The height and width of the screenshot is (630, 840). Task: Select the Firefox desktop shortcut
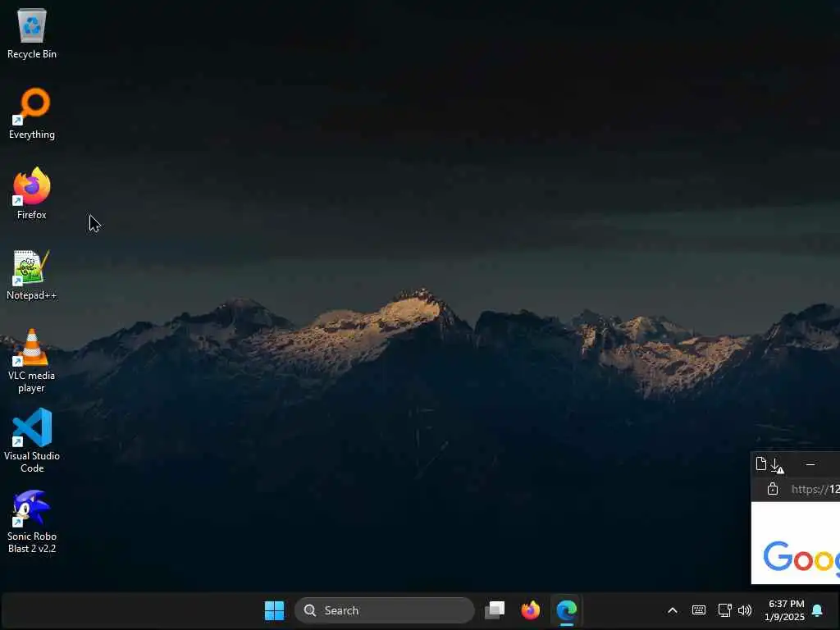pyautogui.click(x=32, y=194)
